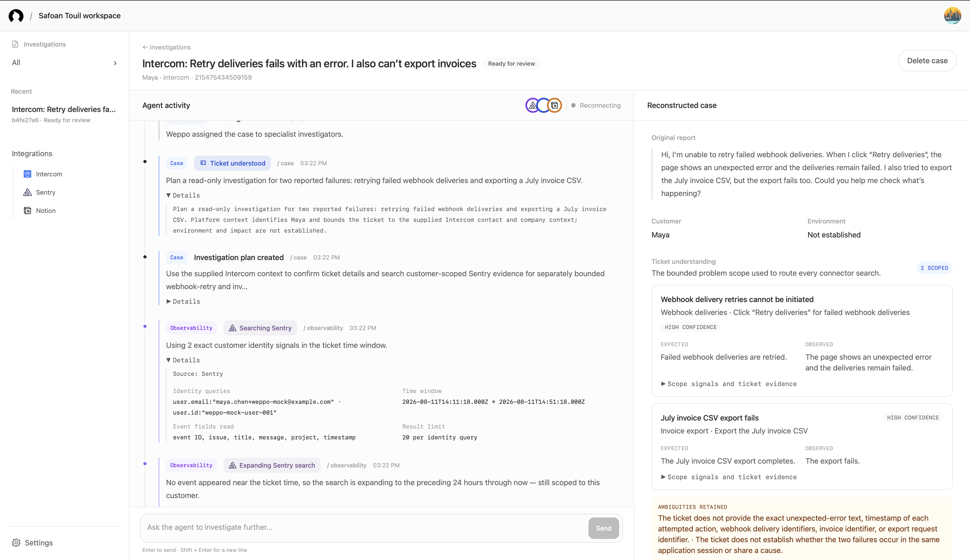Expand Scope signals under Webhook delivery retries card
This screenshot has width=970, height=560.
pyautogui.click(x=729, y=384)
